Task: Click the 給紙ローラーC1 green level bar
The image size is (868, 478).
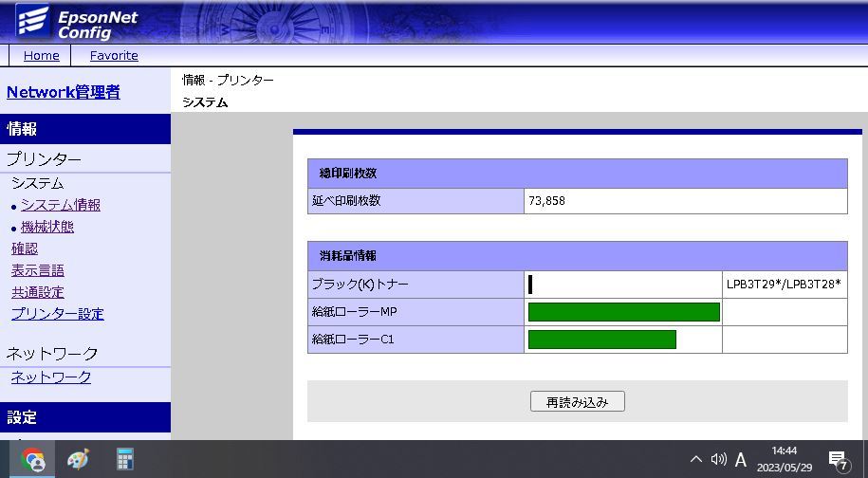Action: point(602,340)
